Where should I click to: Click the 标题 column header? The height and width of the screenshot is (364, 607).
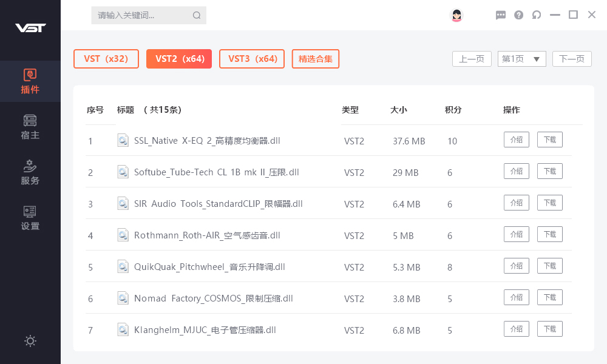[x=126, y=110]
